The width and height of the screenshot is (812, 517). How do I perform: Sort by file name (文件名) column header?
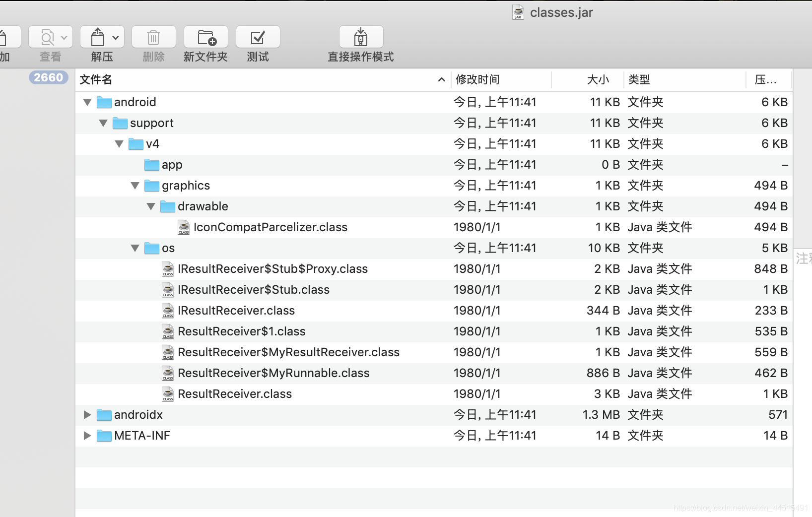pos(263,80)
